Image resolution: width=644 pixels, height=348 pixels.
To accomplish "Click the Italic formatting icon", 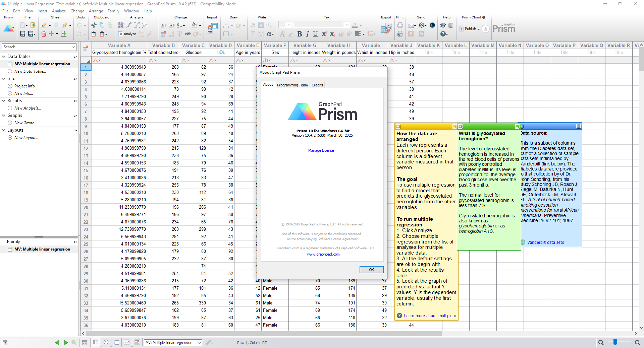I will 308,34.
